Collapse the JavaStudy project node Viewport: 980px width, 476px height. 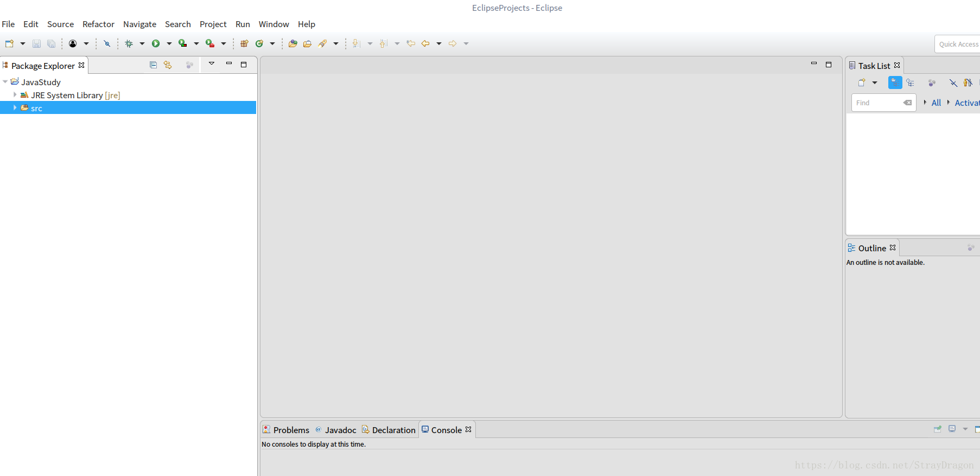pos(5,82)
